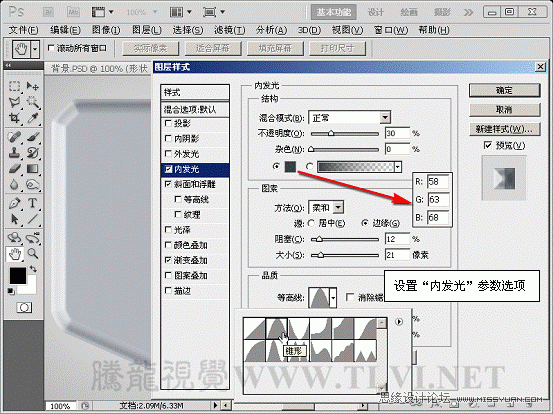Image resolution: width=553 pixels, height=414 pixels.
Task: Select the Clone Stamp tool
Action: tap(14, 153)
